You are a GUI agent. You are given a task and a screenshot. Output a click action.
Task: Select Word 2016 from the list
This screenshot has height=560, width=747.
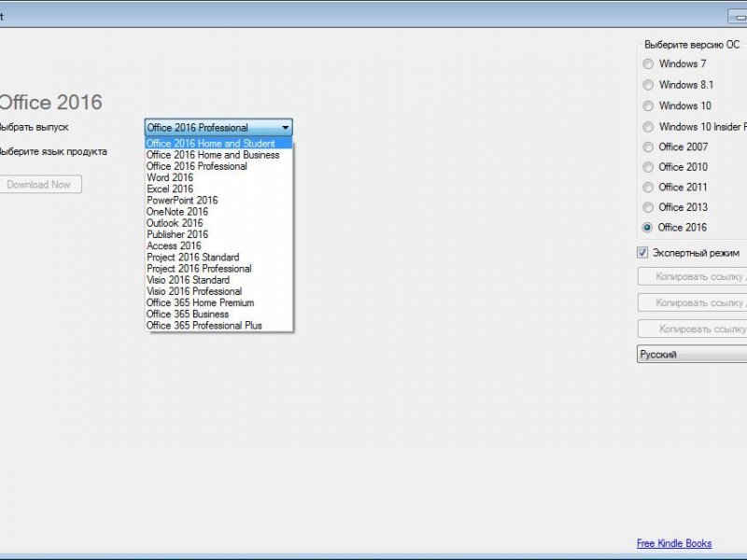[218, 177]
